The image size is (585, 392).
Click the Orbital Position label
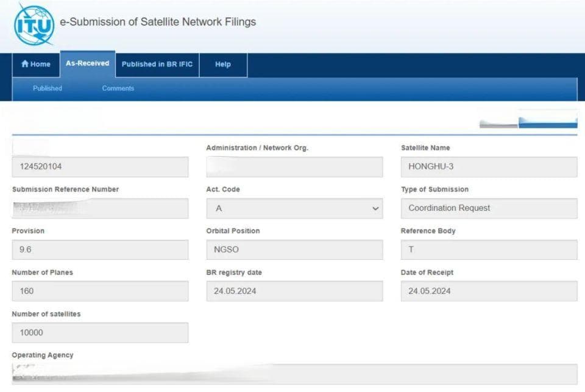coord(233,231)
